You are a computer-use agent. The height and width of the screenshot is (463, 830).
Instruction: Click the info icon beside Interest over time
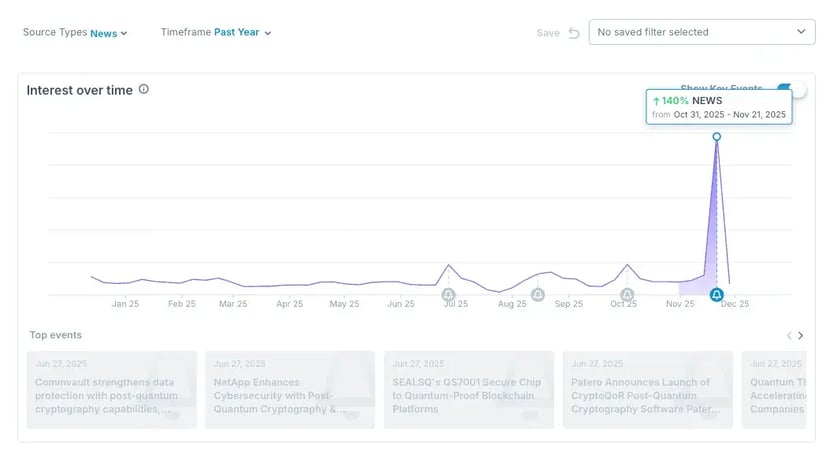144,90
